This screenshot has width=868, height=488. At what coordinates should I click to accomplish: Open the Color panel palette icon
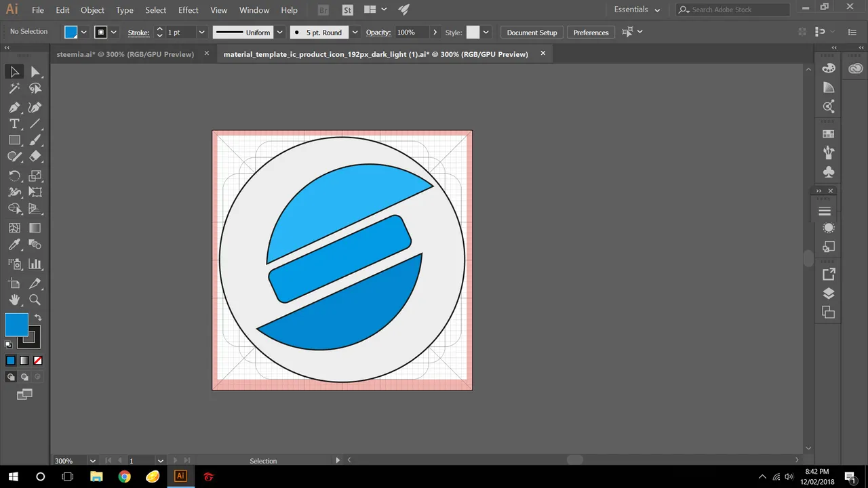coord(828,68)
